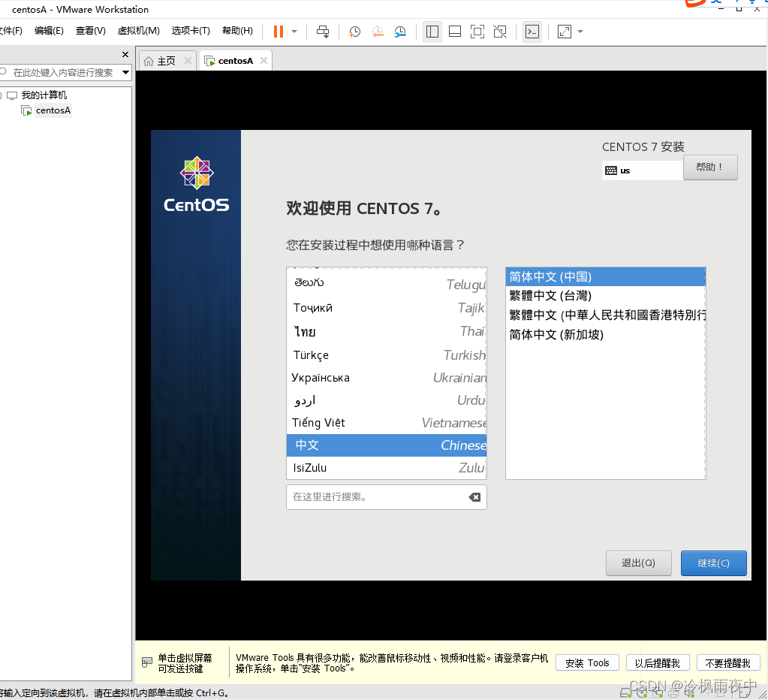Clear the language search field
This screenshot has height=700, width=768.
tap(474, 497)
